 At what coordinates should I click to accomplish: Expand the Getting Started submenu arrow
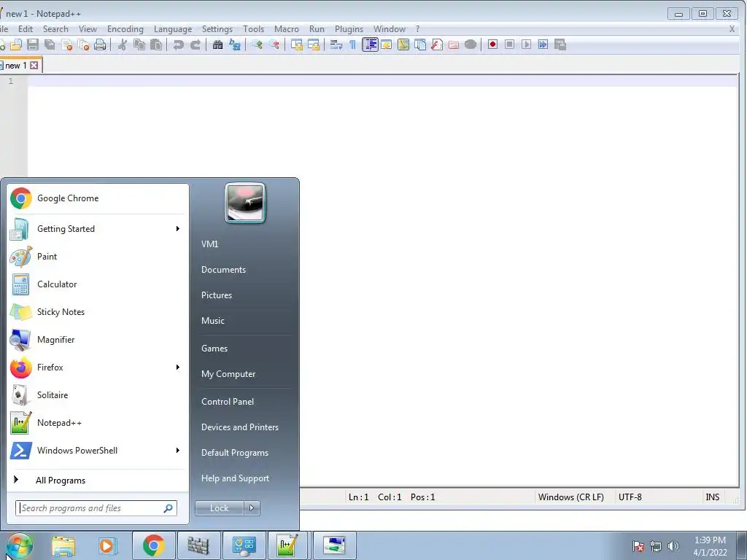click(x=178, y=229)
